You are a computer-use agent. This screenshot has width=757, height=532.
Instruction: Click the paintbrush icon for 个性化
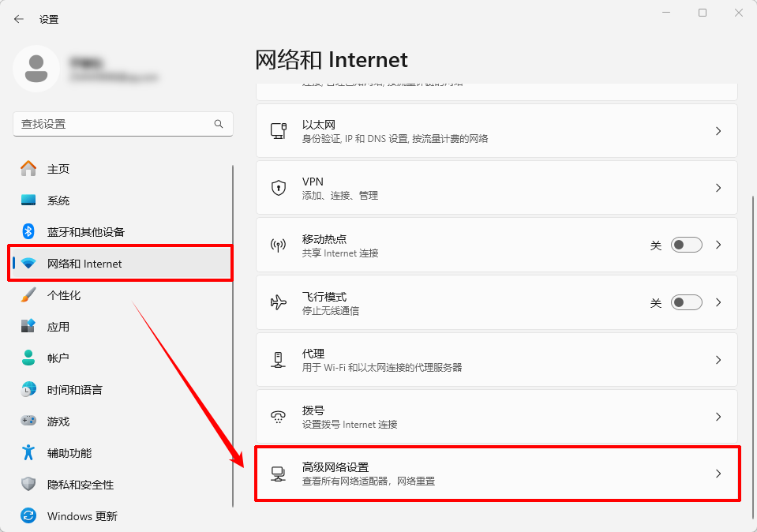(28, 295)
